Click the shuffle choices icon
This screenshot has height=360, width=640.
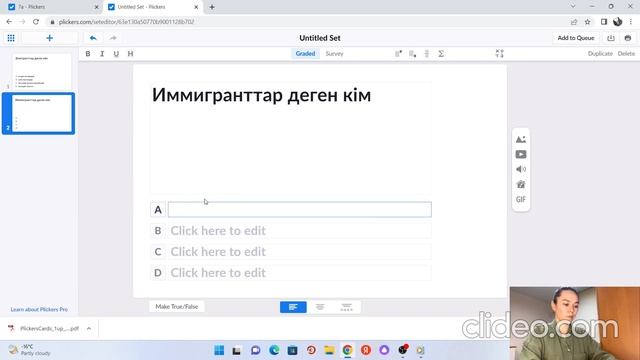(500, 53)
